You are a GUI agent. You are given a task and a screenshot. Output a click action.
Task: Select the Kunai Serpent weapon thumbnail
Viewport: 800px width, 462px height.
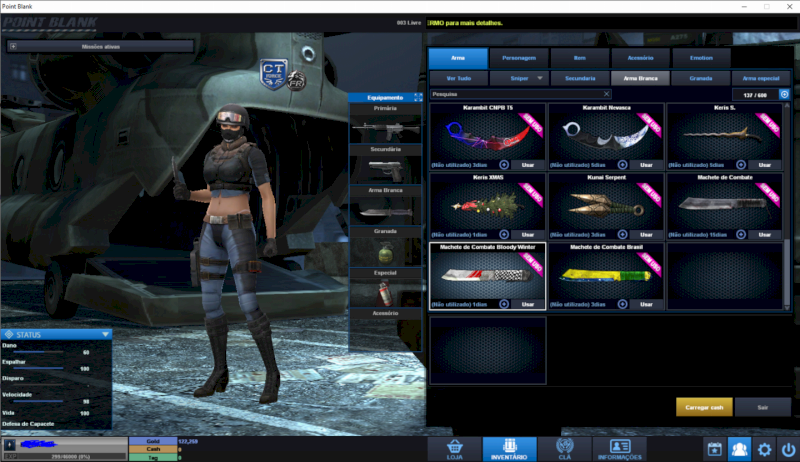(x=606, y=205)
